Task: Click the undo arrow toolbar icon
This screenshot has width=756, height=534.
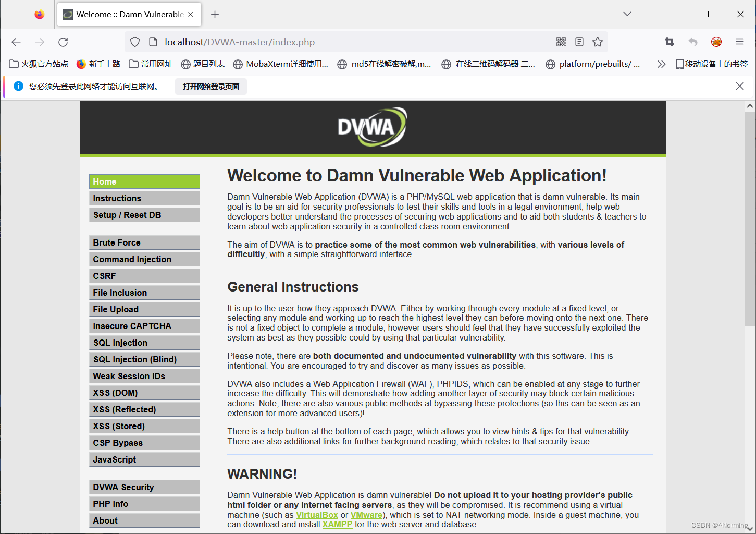Action: [x=693, y=42]
